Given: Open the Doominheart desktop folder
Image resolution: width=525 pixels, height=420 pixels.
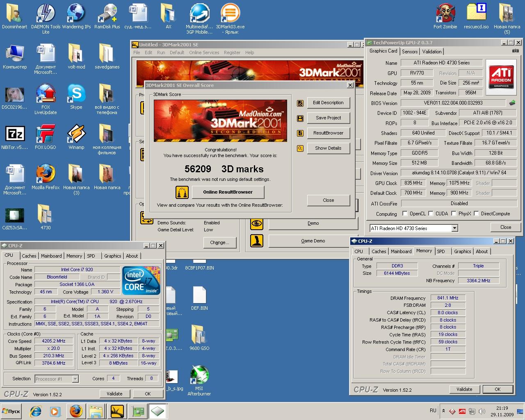Looking at the screenshot, I should pos(14,16).
